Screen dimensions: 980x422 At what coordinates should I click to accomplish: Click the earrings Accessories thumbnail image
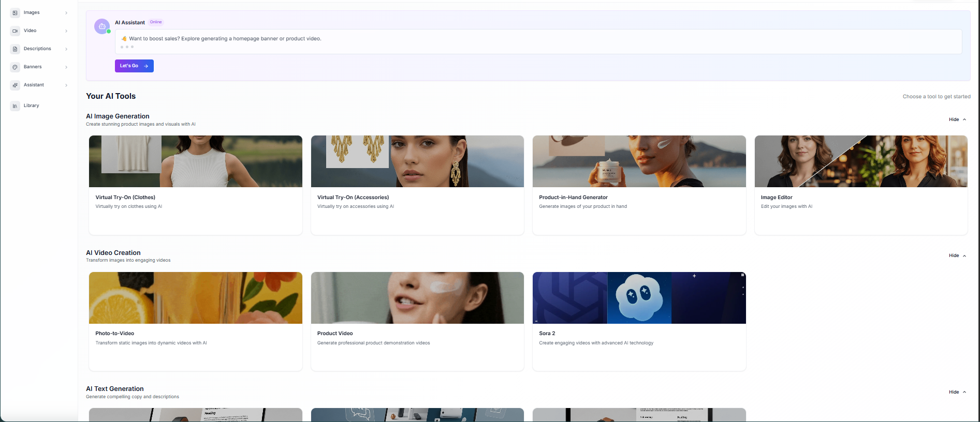(x=417, y=161)
